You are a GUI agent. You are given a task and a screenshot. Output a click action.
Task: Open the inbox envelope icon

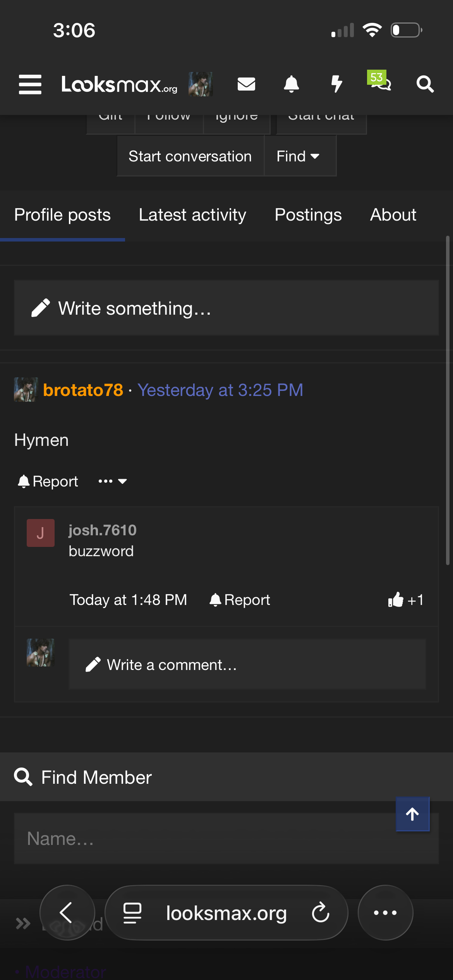click(246, 84)
